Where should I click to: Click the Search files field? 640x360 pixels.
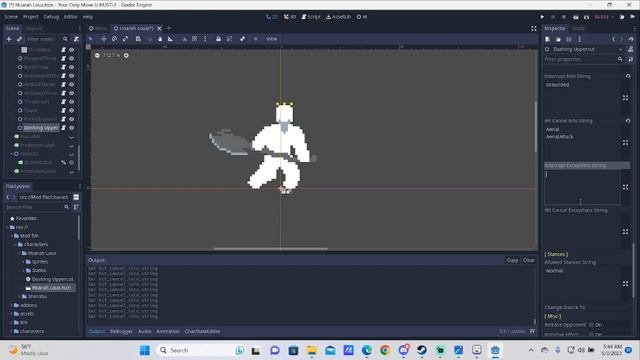click(x=37, y=207)
